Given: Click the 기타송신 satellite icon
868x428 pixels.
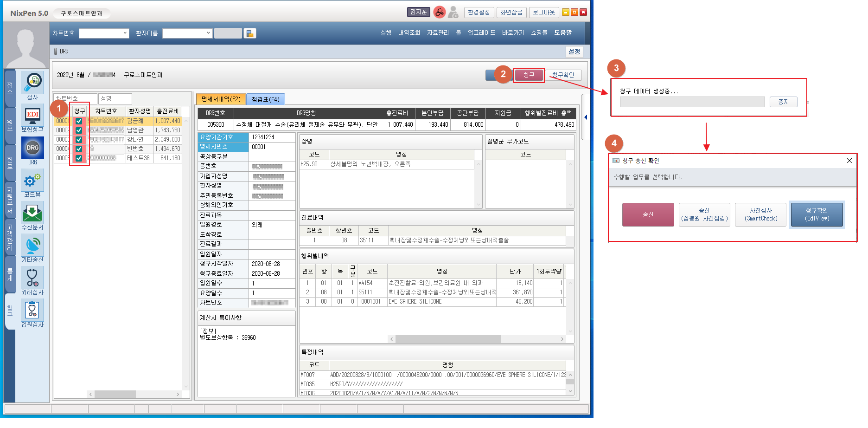Looking at the screenshot, I should point(32,245).
